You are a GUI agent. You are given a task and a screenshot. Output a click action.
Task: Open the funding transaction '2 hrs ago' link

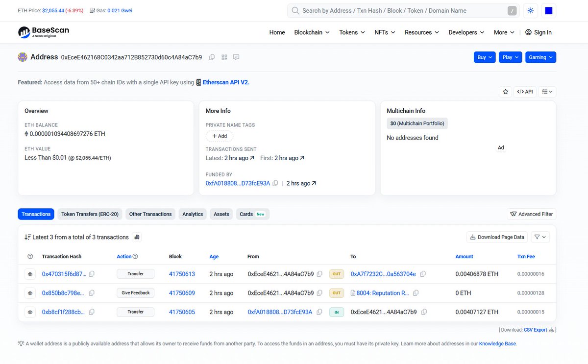point(301,183)
